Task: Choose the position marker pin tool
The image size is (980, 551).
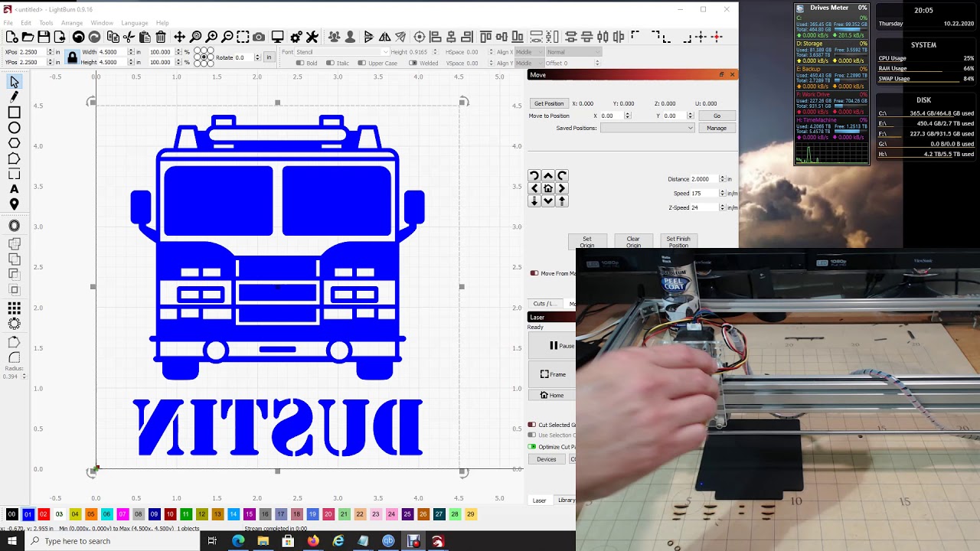Action: pyautogui.click(x=14, y=204)
